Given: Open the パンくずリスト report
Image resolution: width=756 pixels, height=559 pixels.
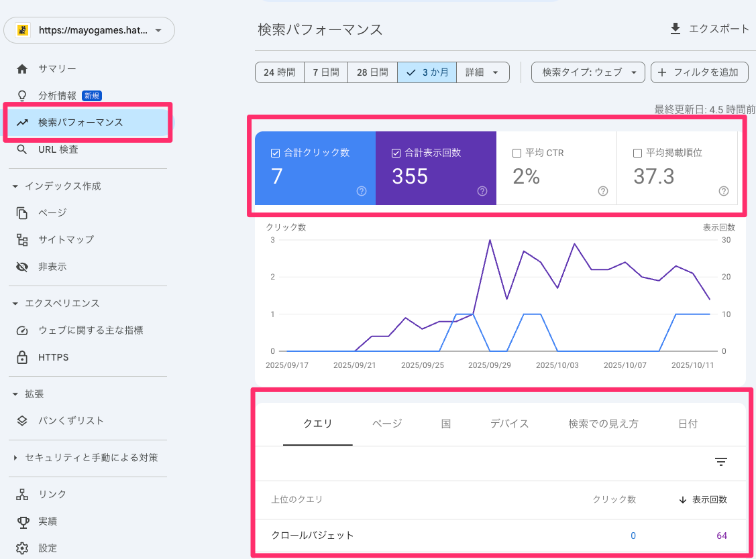Looking at the screenshot, I should pos(71,420).
